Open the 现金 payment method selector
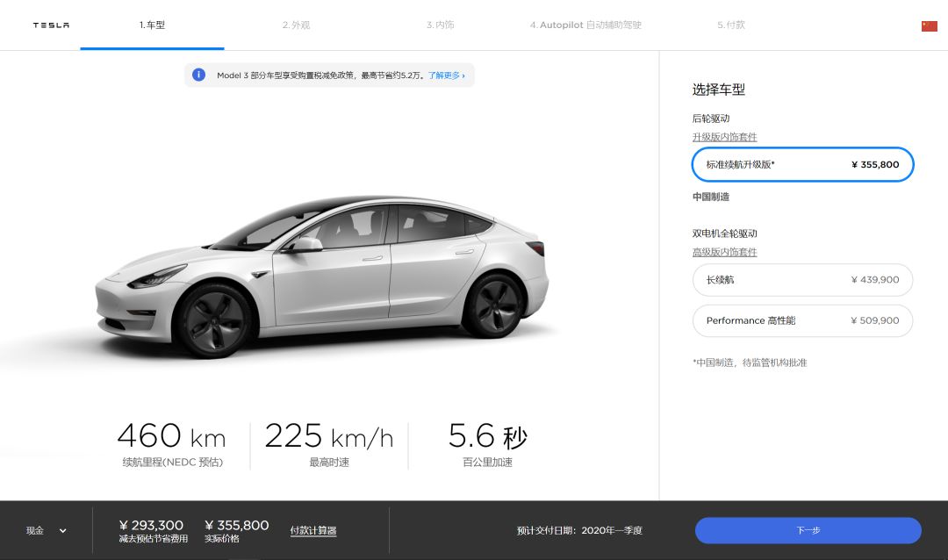Image resolution: width=948 pixels, height=560 pixels. click(x=46, y=531)
